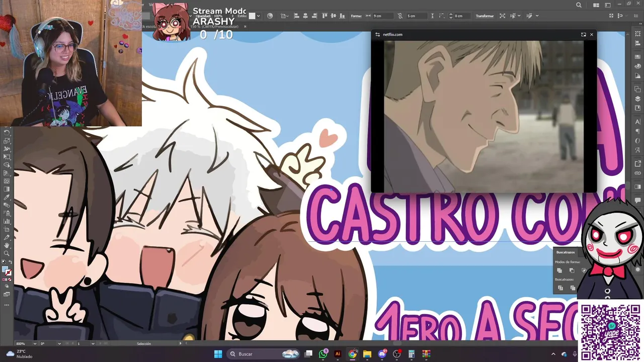The height and width of the screenshot is (362, 644).
Task: Align objects to horizontal center
Action: 305,16
